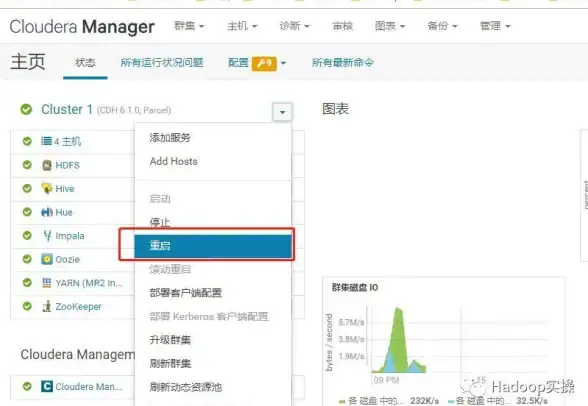Choose 重启 in the cluster actions menu
Screen dimensions: 588x406
(213, 246)
